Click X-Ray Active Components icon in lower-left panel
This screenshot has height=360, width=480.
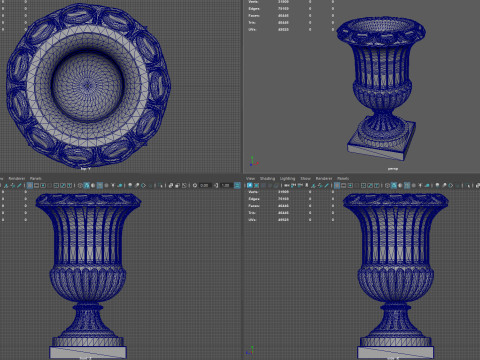coord(177,185)
